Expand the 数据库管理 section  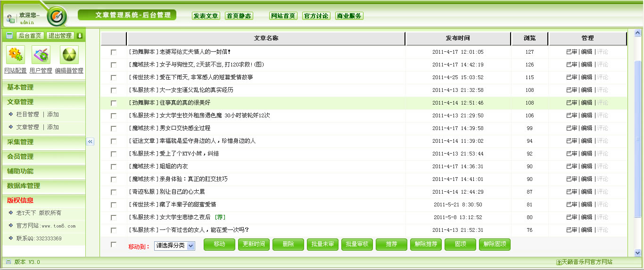[24, 186]
